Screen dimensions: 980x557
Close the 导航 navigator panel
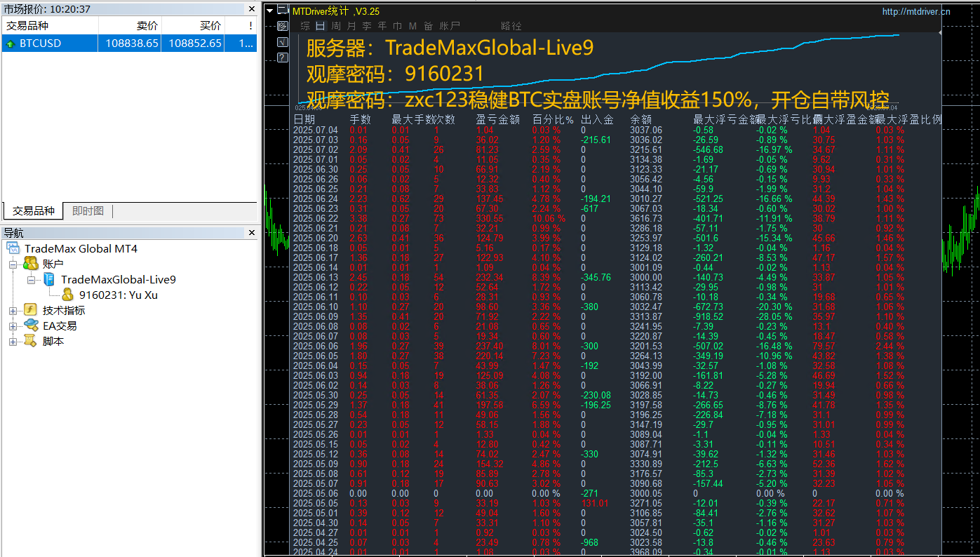[x=252, y=233]
